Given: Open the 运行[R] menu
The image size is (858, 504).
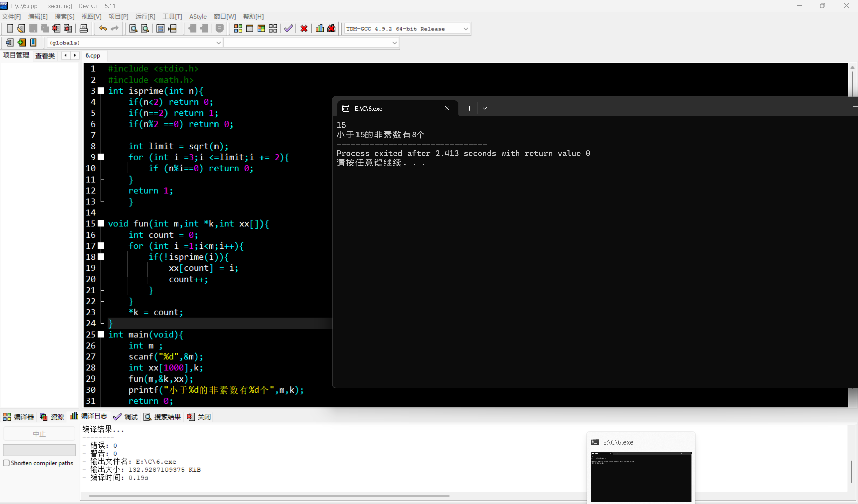Looking at the screenshot, I should tap(145, 16).
